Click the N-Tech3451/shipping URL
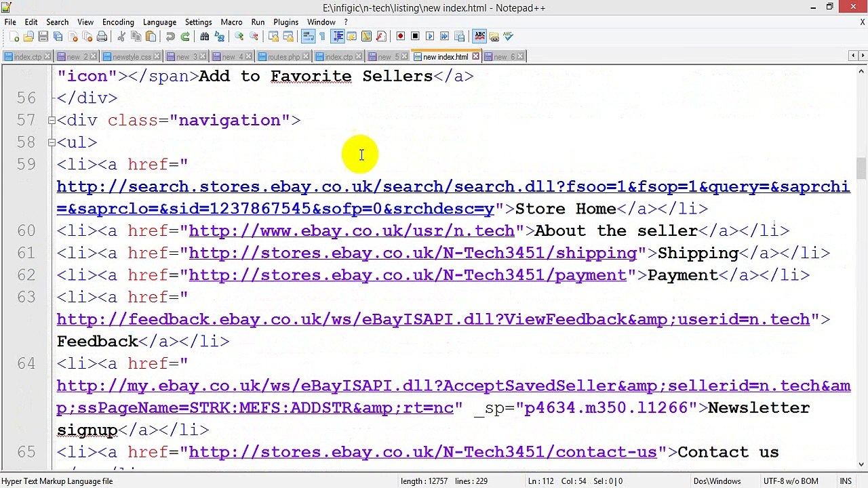This screenshot has height=488, width=868. pyautogui.click(x=412, y=253)
